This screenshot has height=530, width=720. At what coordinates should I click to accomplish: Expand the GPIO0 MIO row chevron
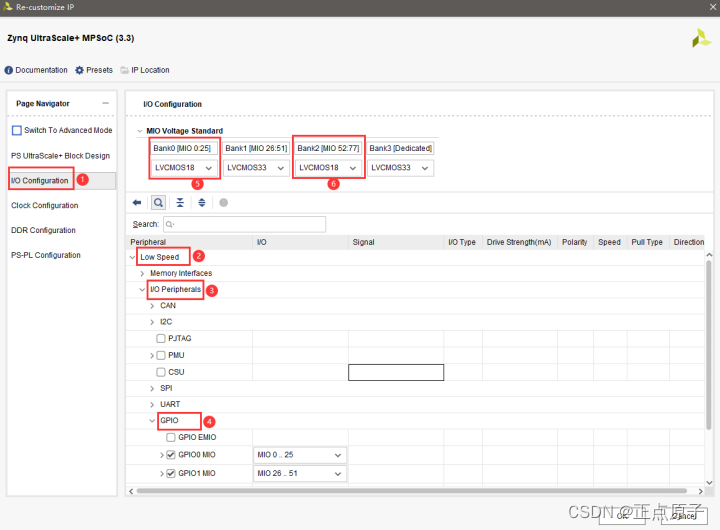(162, 455)
